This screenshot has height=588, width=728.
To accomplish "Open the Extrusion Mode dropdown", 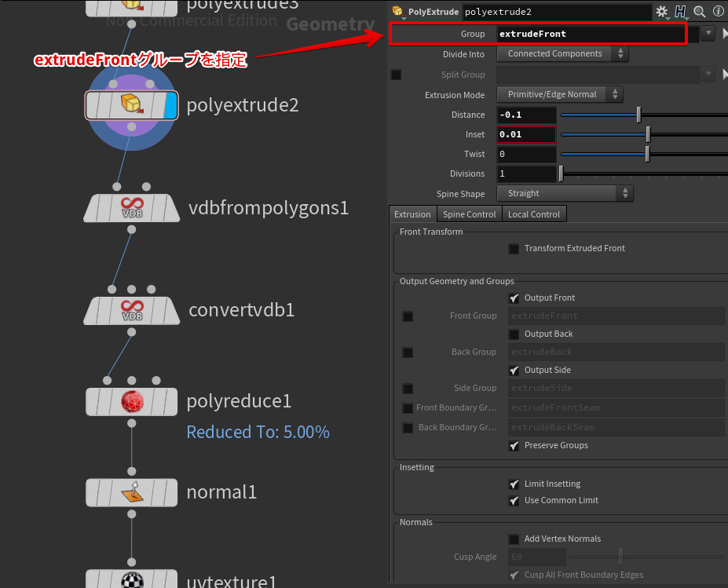I will click(x=560, y=94).
